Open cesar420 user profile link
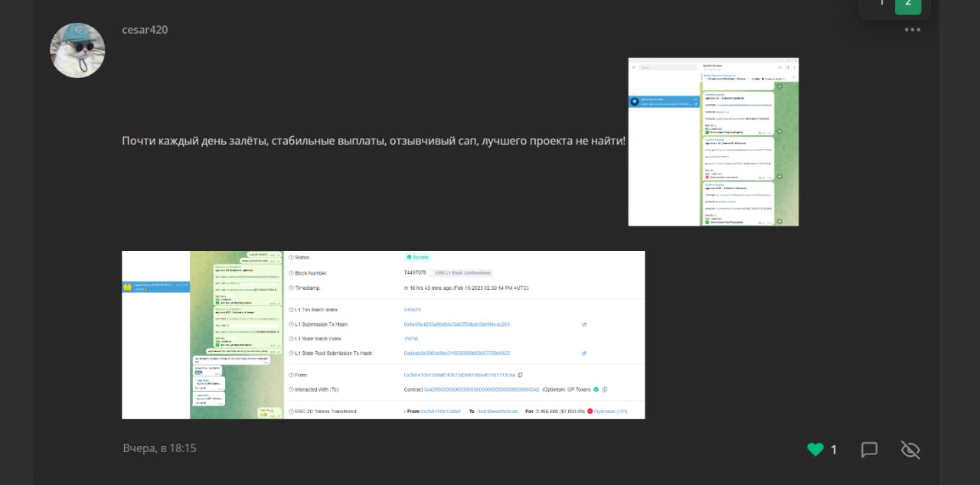This screenshot has width=980, height=485. point(145,30)
